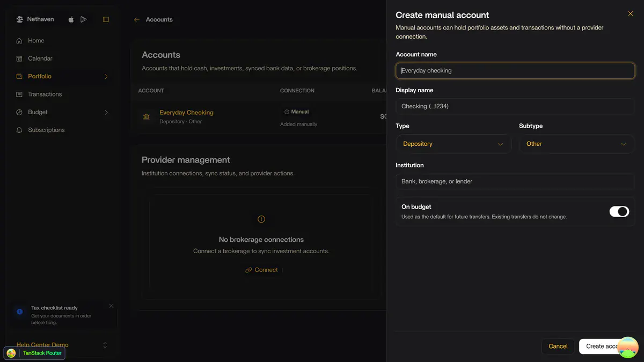Collapse the sidebar using the panel icon
This screenshot has width=644, height=362.
pos(106,19)
